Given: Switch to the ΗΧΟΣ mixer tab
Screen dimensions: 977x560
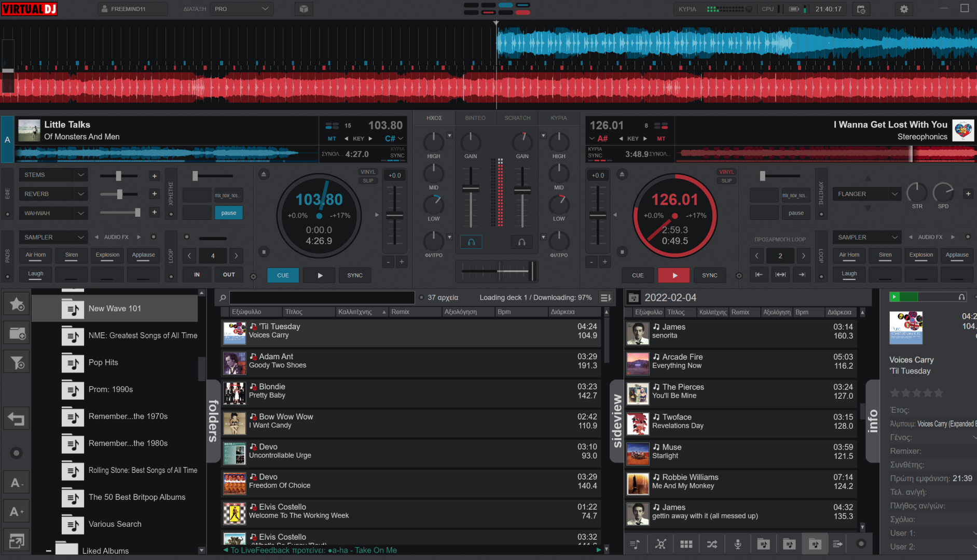Looking at the screenshot, I should click(434, 118).
